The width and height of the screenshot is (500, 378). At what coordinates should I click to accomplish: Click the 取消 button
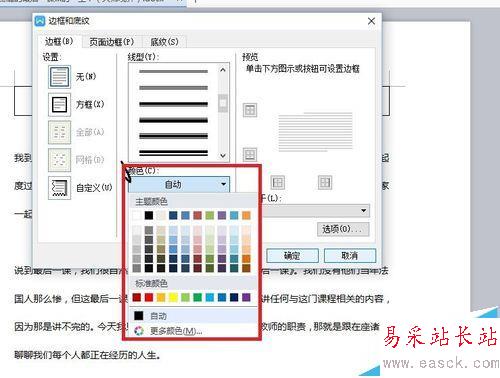tap(350, 256)
